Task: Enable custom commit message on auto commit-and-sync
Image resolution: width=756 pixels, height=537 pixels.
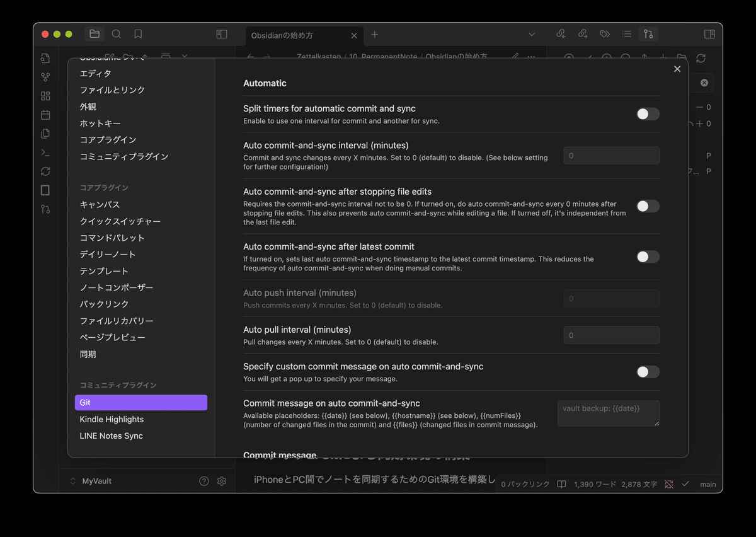Action: [648, 372]
